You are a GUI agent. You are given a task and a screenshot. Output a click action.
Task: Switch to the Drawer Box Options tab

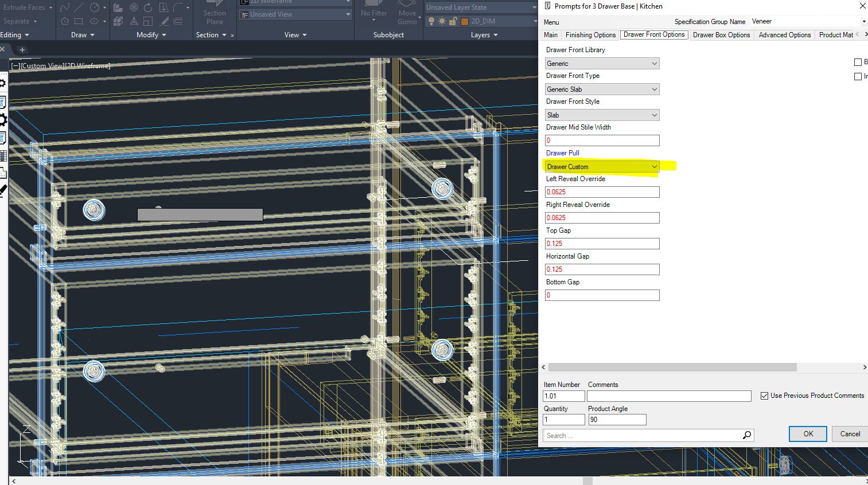click(721, 35)
